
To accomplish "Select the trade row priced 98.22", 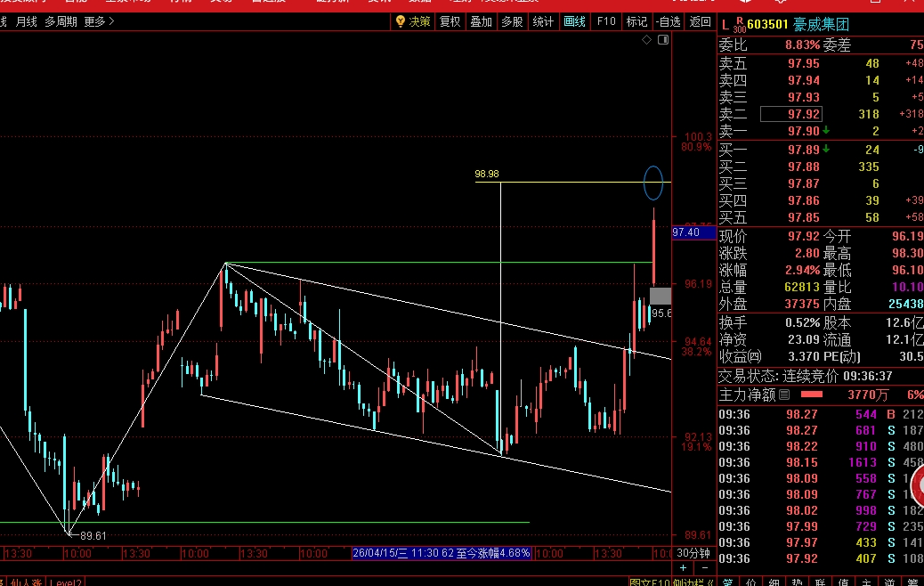I will [821, 447].
